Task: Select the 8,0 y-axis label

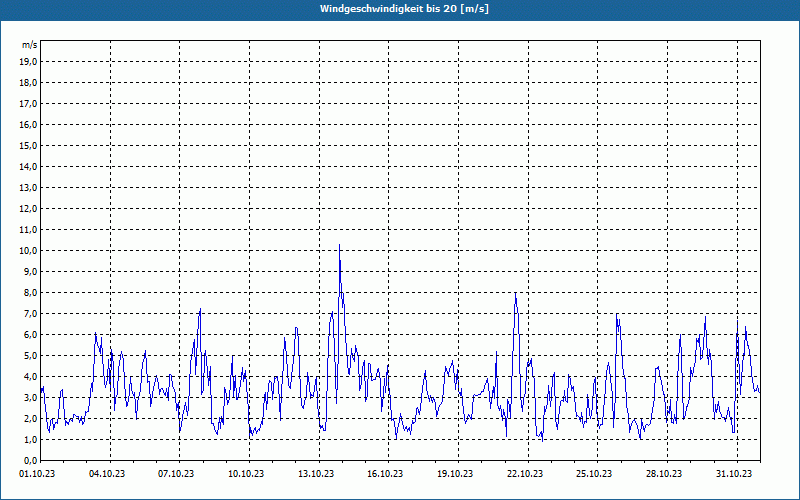Action: [30, 292]
